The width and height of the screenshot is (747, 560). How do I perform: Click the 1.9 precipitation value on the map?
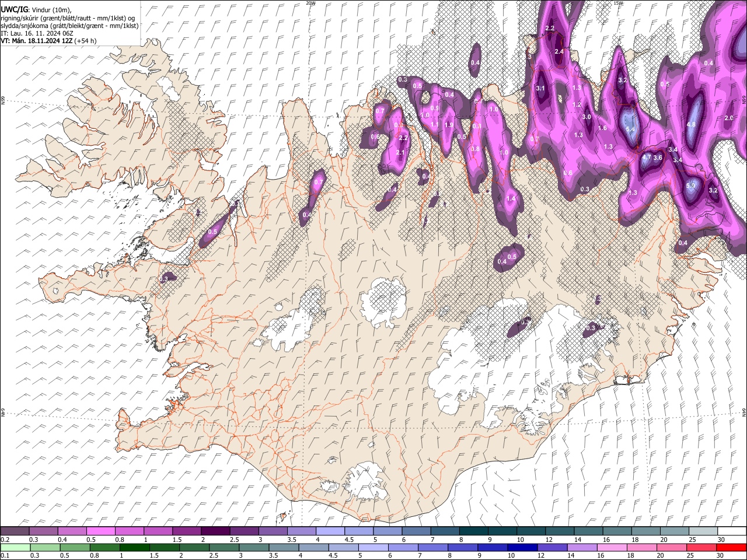coord(449,125)
